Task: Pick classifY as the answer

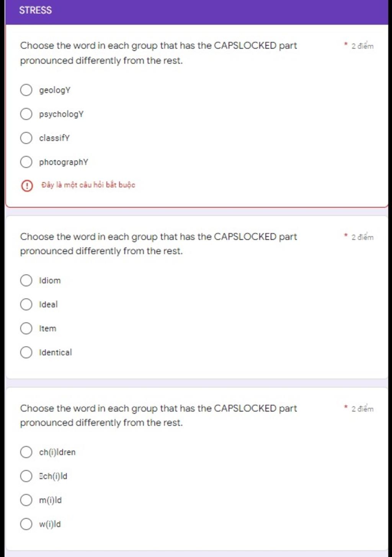Action: tap(26, 138)
